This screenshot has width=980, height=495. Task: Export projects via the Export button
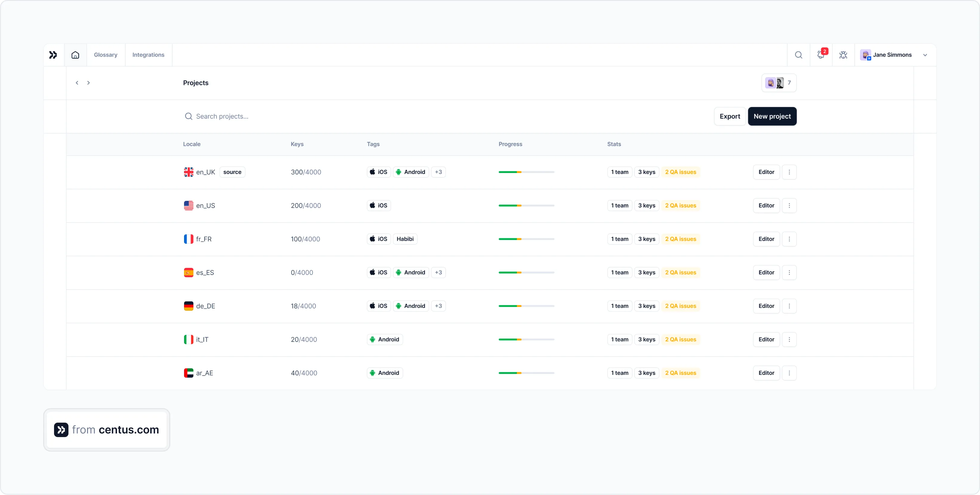tap(729, 116)
